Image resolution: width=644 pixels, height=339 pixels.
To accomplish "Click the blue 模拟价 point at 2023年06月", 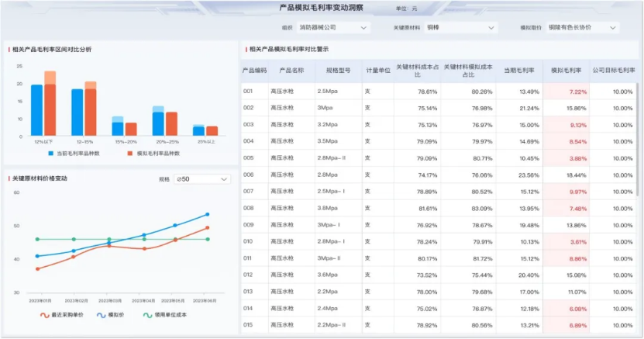I will coord(208,215).
